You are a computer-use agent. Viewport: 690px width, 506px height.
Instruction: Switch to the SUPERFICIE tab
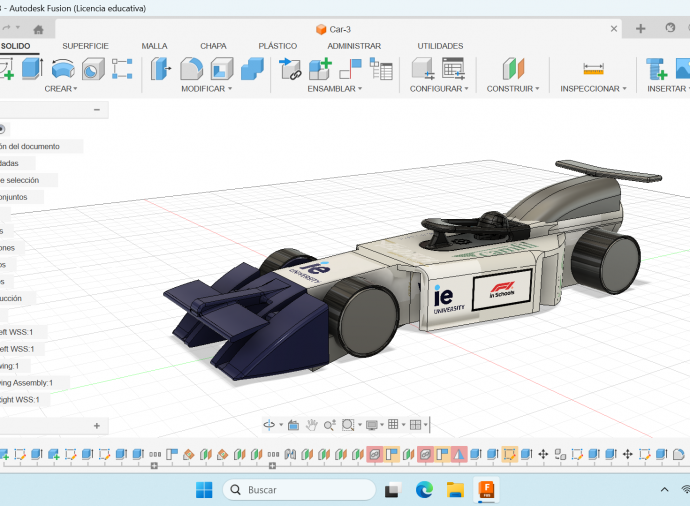tap(85, 46)
